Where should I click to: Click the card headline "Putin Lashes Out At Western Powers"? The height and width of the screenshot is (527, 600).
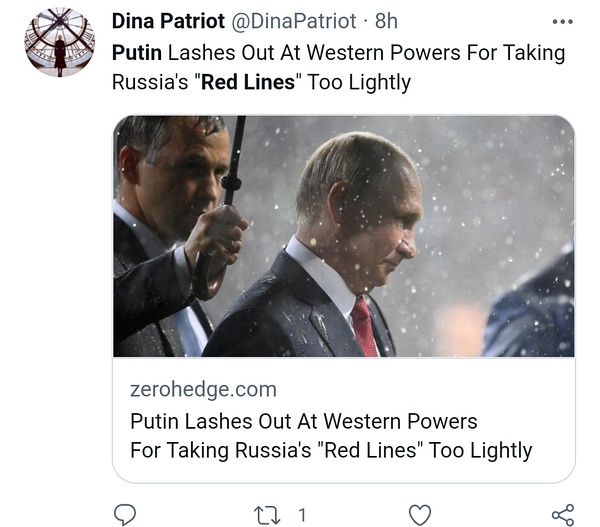tap(304, 420)
